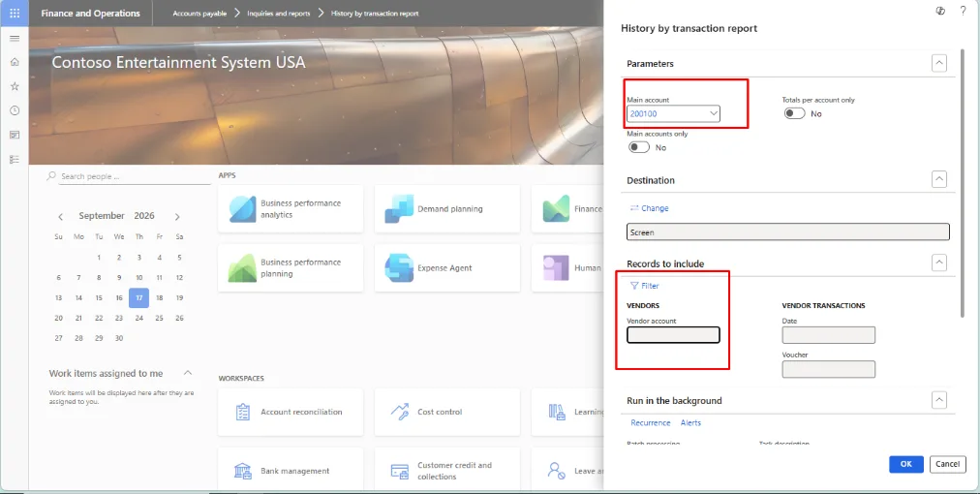Click the dialog vertical scrollbar
The width and height of the screenshot is (980, 494).
click(x=964, y=184)
